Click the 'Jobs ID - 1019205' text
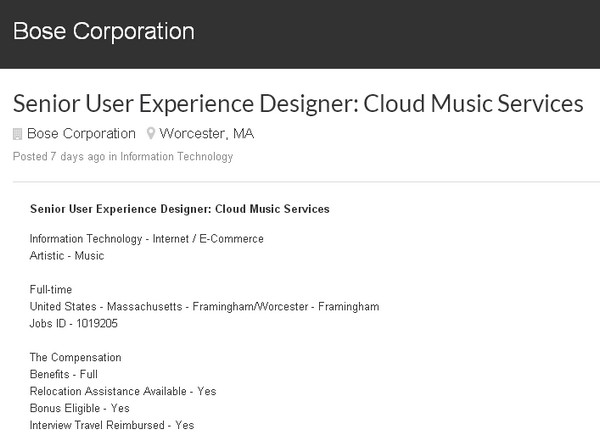Screen dimensions: 600x441 point(74,323)
